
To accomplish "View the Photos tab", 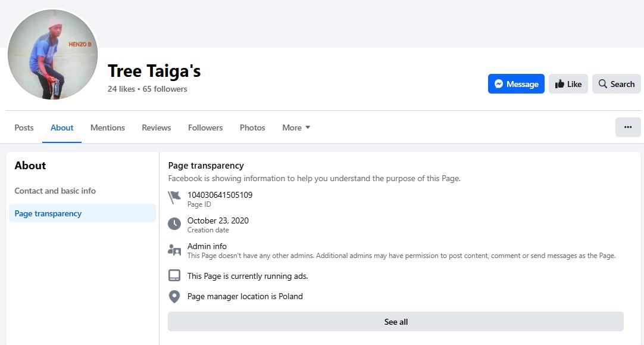I will click(x=252, y=128).
